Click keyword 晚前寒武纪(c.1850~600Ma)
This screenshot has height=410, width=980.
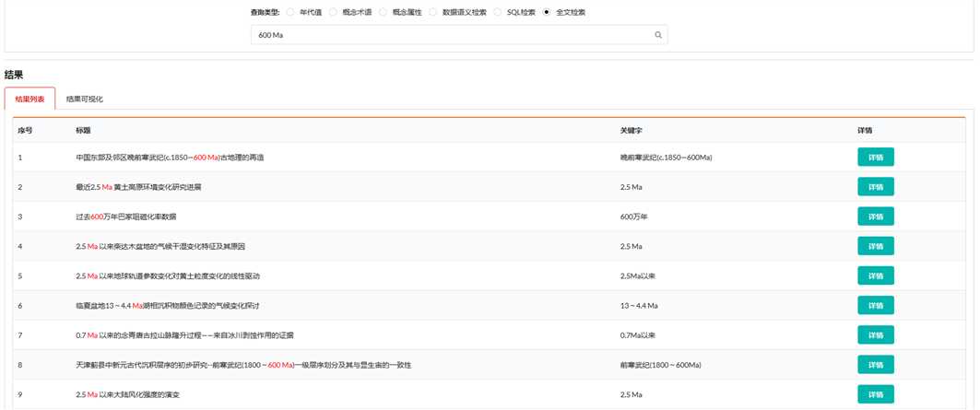(666, 158)
